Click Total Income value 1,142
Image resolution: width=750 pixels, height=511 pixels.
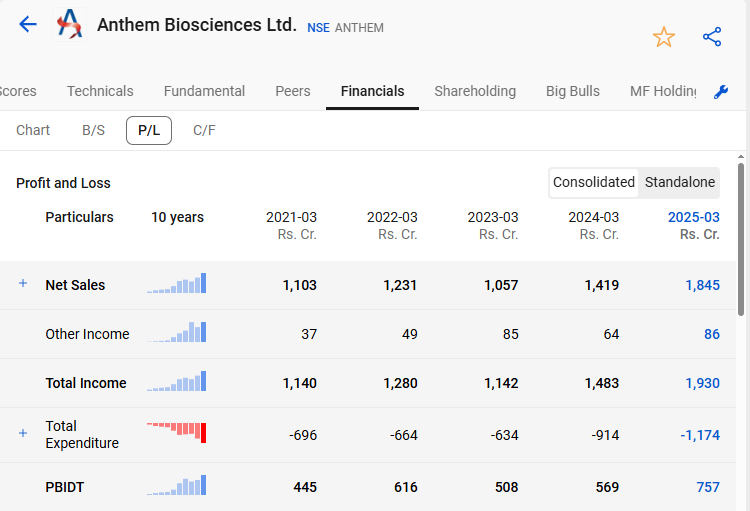tap(501, 383)
